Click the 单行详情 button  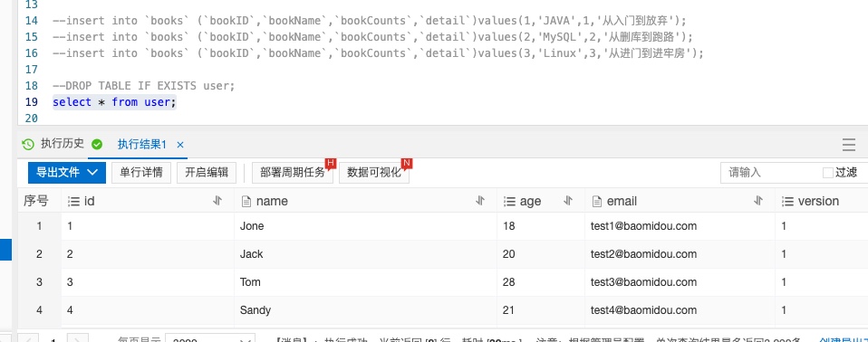pyautogui.click(x=141, y=173)
